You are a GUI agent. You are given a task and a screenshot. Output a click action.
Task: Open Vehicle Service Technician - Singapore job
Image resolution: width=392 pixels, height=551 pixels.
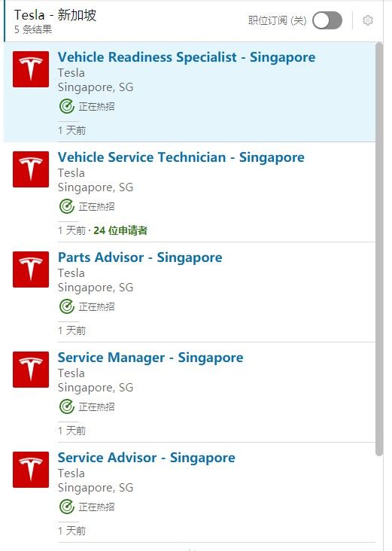[x=181, y=157]
